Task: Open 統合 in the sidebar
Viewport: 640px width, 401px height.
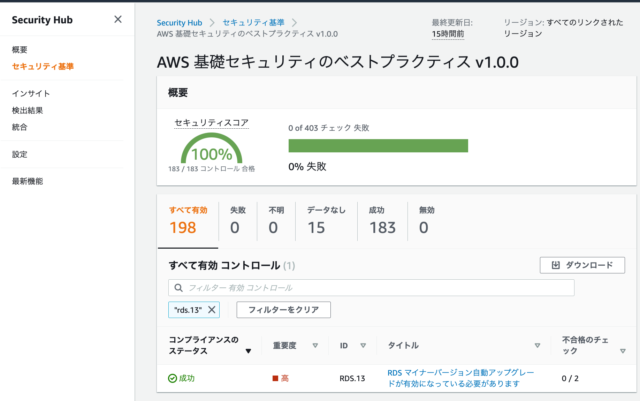Action: point(20,127)
